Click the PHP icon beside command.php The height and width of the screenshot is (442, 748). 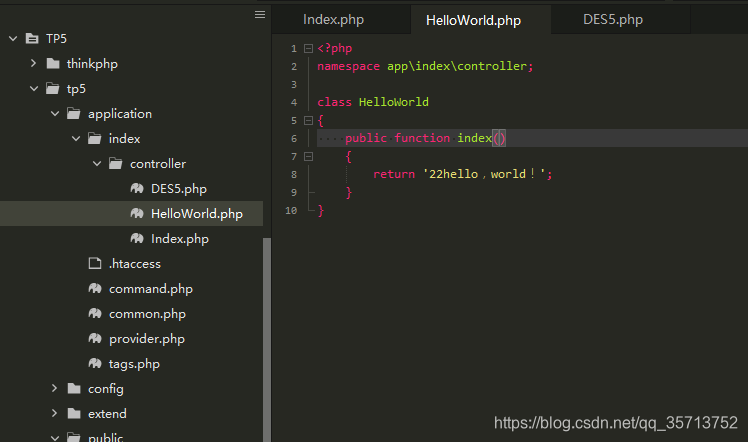point(95,288)
